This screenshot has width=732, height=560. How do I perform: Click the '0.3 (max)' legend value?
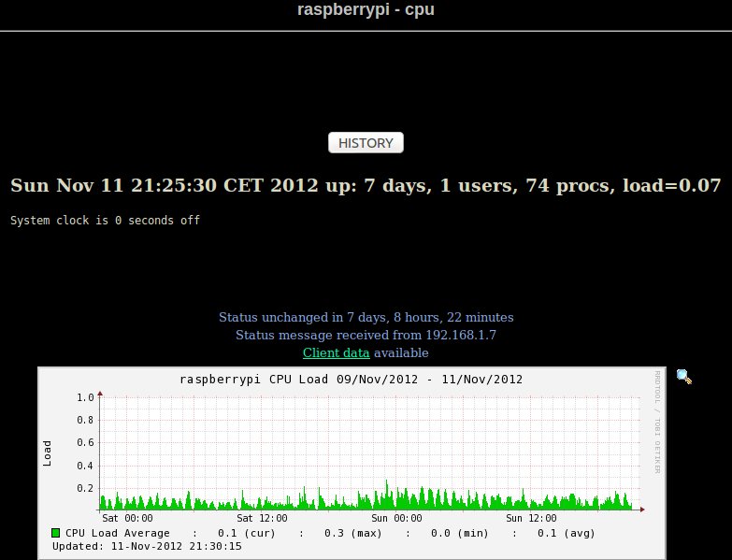(353, 533)
